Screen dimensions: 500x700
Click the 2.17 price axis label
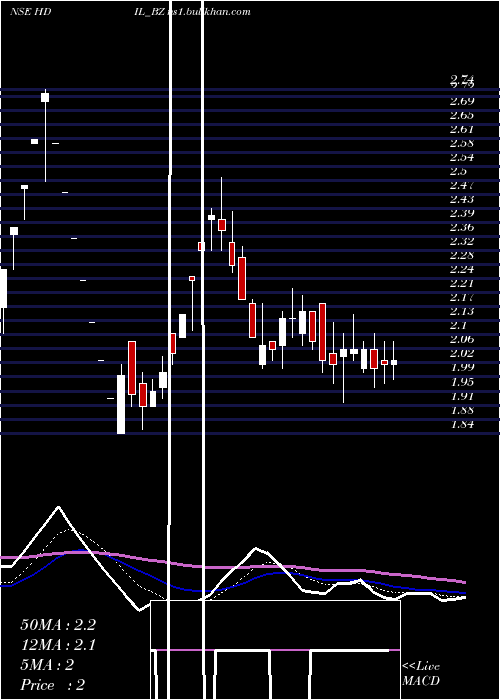coord(462,297)
